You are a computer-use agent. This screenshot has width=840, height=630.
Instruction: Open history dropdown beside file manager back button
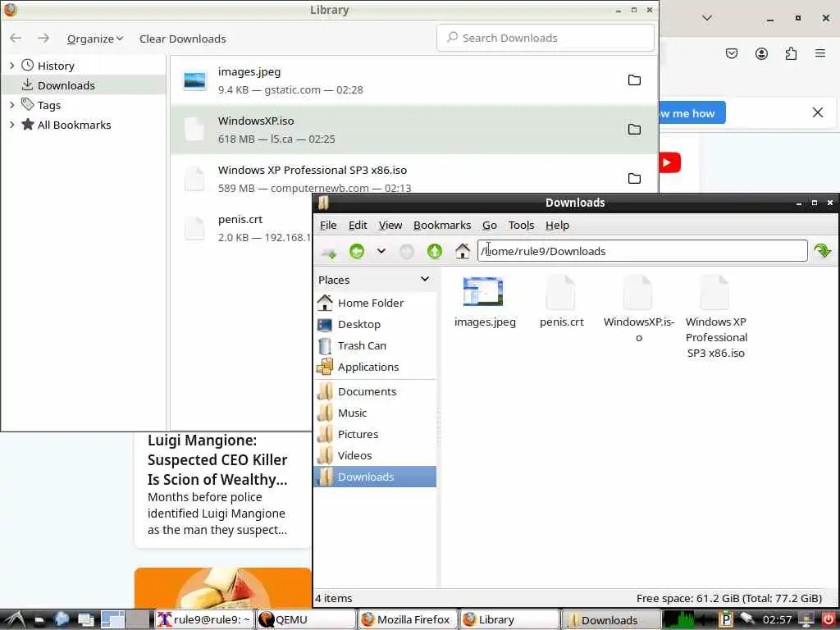coord(381,251)
